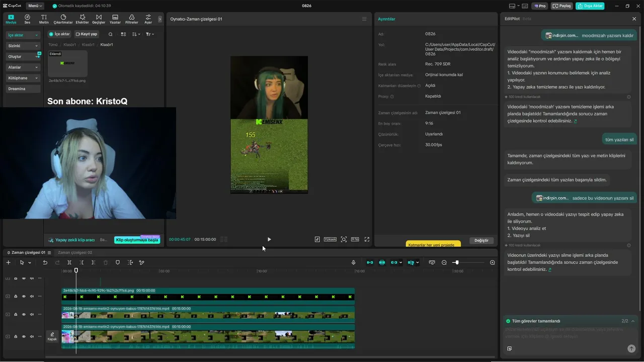Click the plus icon in timeline toolbar

coord(8,262)
